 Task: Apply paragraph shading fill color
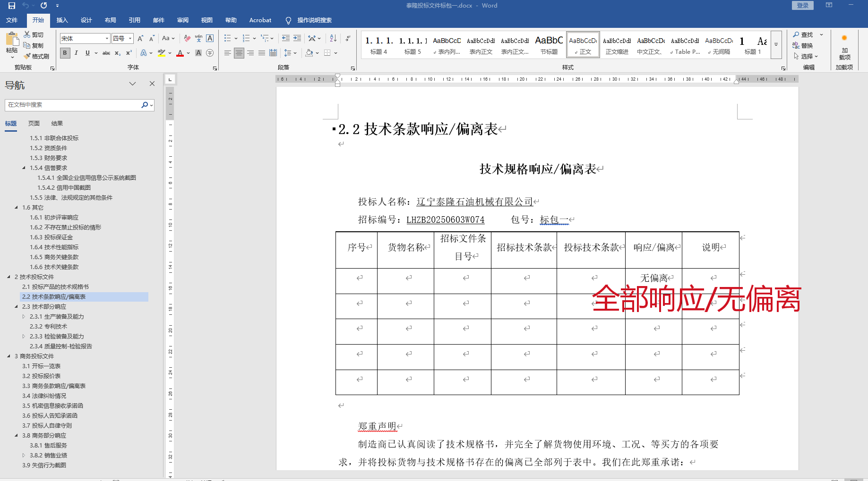[x=309, y=53]
